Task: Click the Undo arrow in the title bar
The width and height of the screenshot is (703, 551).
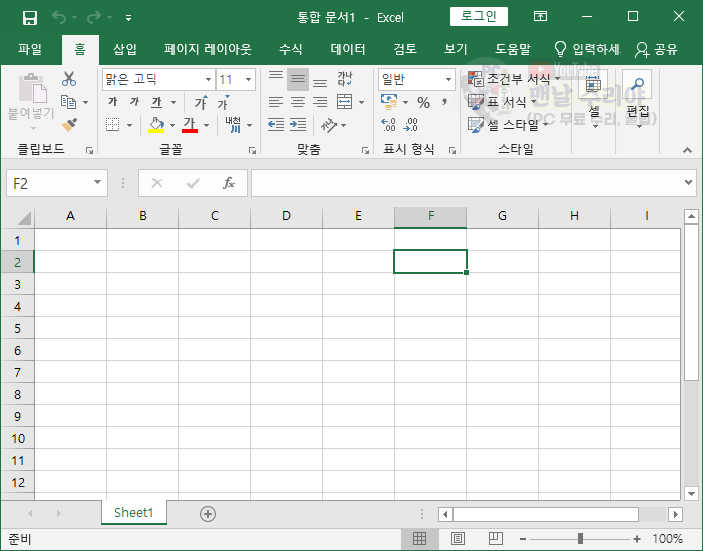Action: [x=59, y=17]
